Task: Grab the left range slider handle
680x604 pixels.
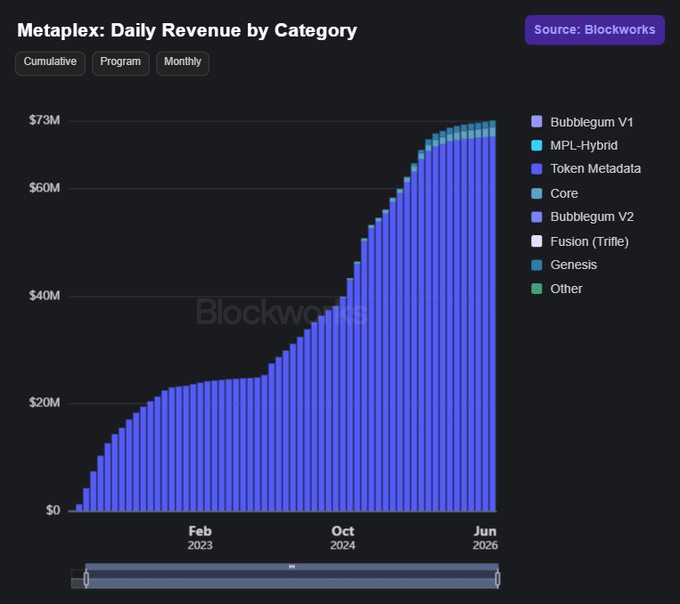Action: point(86,579)
